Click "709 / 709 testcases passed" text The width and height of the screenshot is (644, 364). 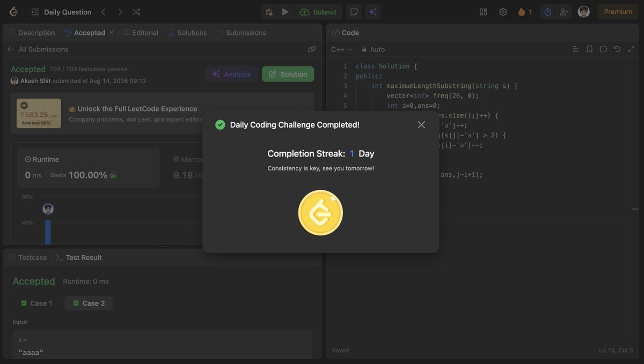coord(88,69)
